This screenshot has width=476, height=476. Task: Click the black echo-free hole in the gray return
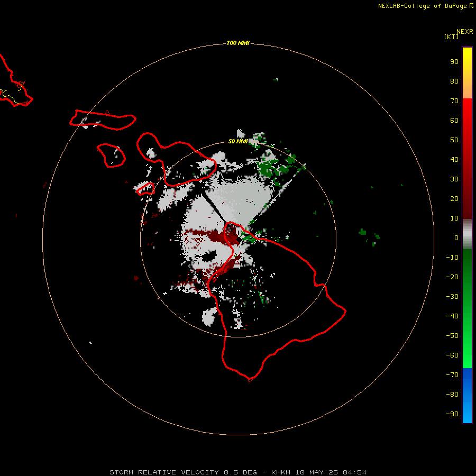click(209, 257)
